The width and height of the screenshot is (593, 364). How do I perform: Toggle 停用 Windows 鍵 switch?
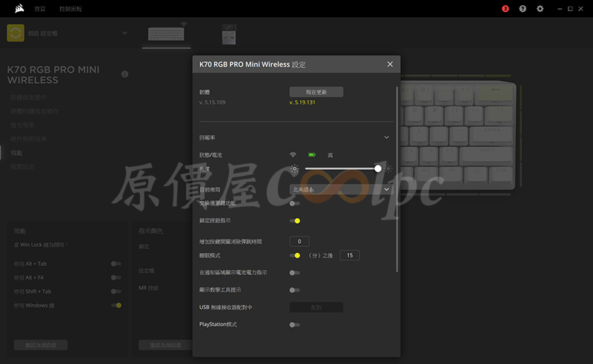point(116,305)
